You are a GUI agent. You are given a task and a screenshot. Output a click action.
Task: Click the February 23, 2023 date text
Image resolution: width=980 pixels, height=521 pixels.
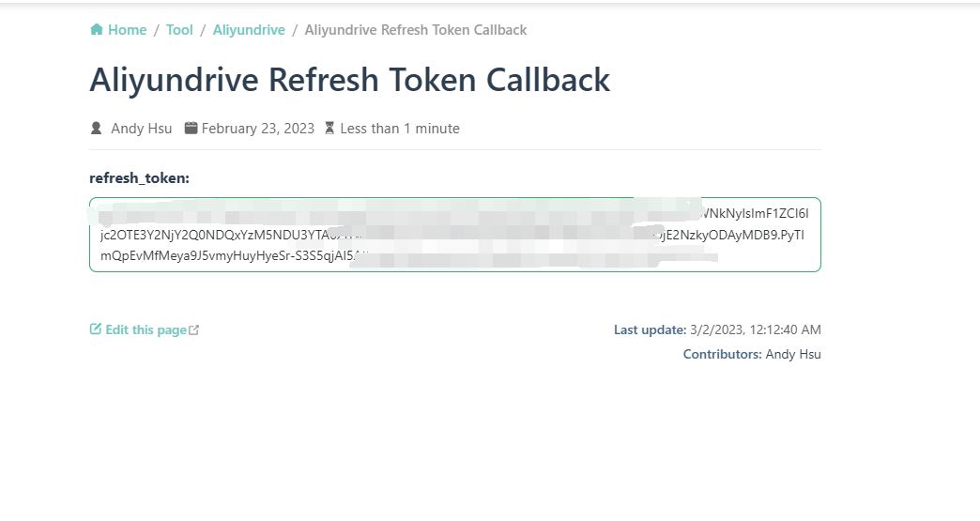tap(257, 128)
